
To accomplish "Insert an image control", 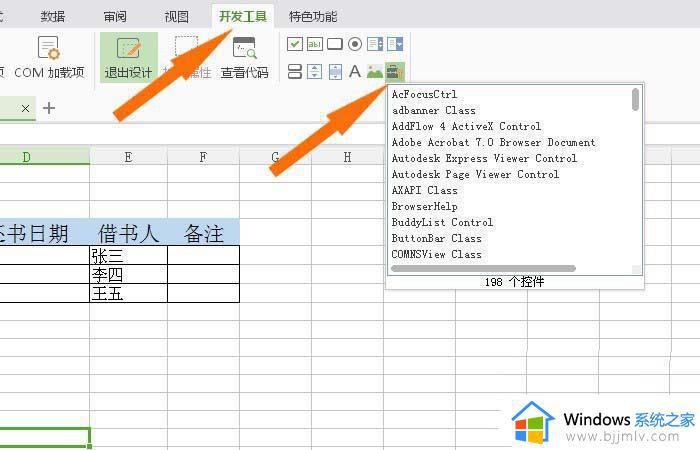I will point(375,71).
